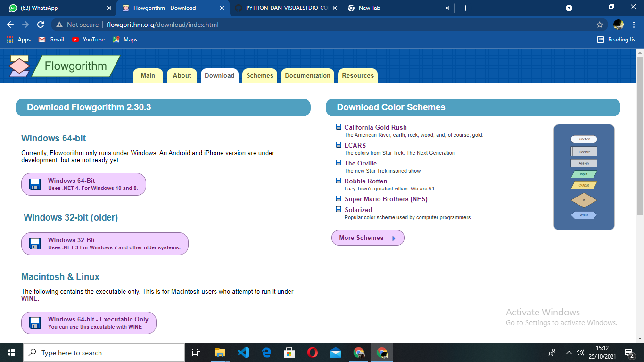Viewport: 644px width, 362px height.
Task: Click the save icon beside California Gold Rush
Action: (339, 126)
